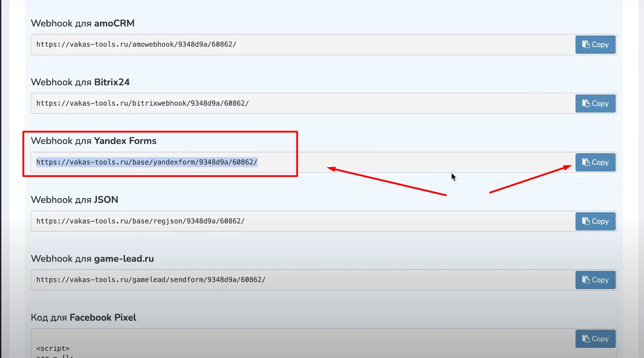Viewport: 644px width, 358px height.
Task: Click the empty space after the Yandex Forms URL
Action: click(400, 163)
